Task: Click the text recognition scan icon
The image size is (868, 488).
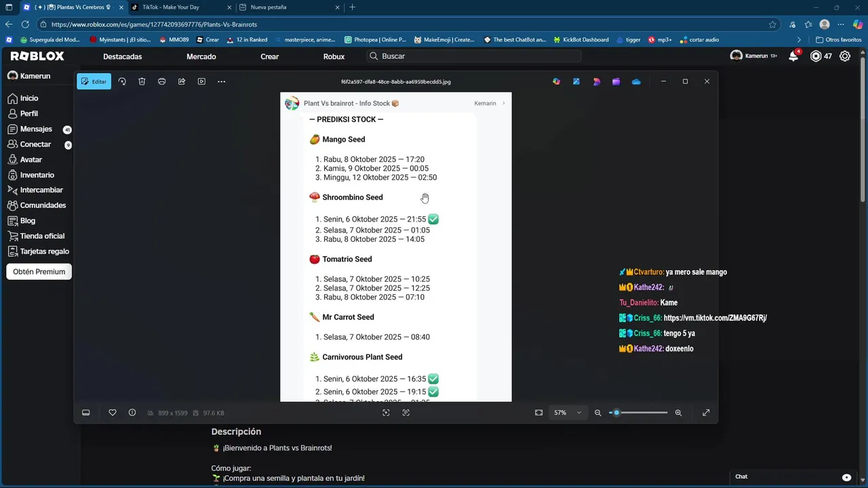Action: [406, 413]
